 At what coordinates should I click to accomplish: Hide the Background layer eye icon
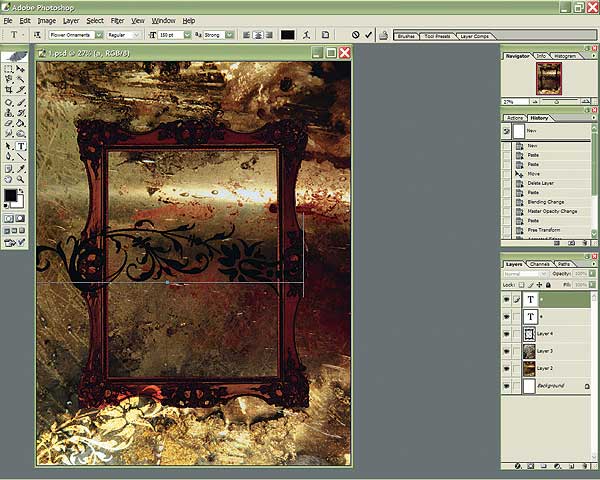click(508, 385)
